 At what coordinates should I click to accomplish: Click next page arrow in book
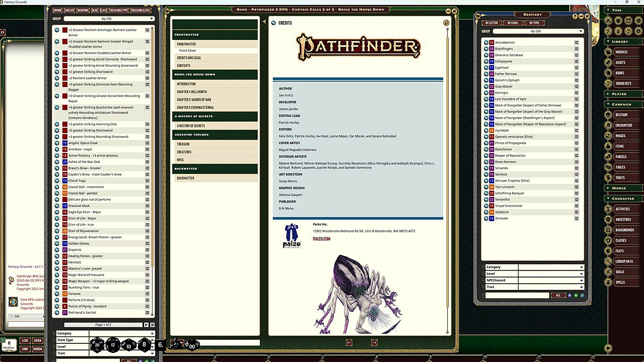(x=374, y=343)
